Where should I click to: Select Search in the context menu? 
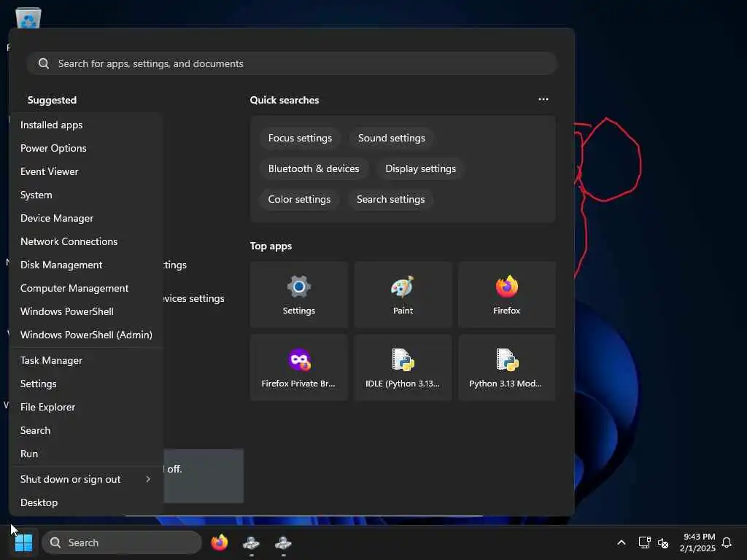(86, 430)
